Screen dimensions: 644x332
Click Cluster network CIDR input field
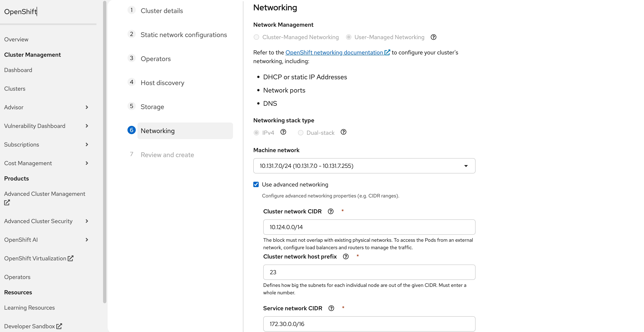click(x=369, y=227)
